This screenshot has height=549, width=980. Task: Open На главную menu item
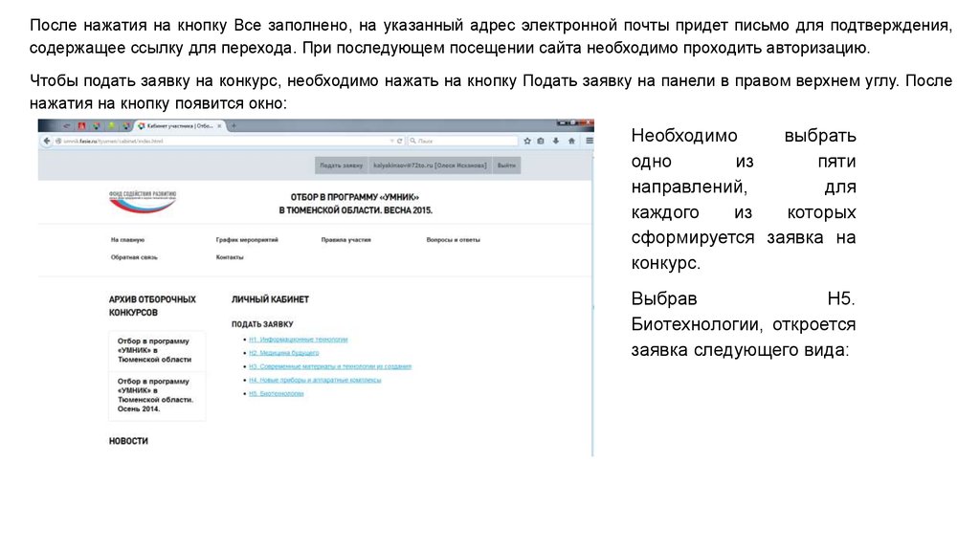pyautogui.click(x=127, y=240)
